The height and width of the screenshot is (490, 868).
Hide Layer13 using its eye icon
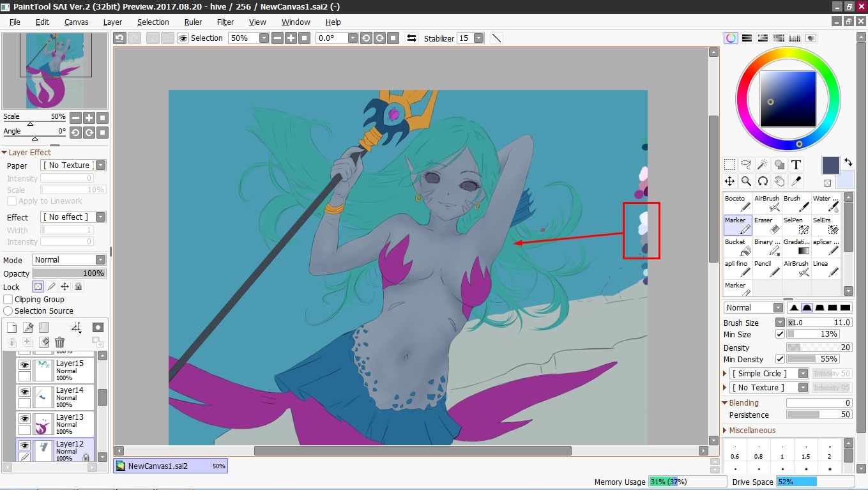coord(24,418)
